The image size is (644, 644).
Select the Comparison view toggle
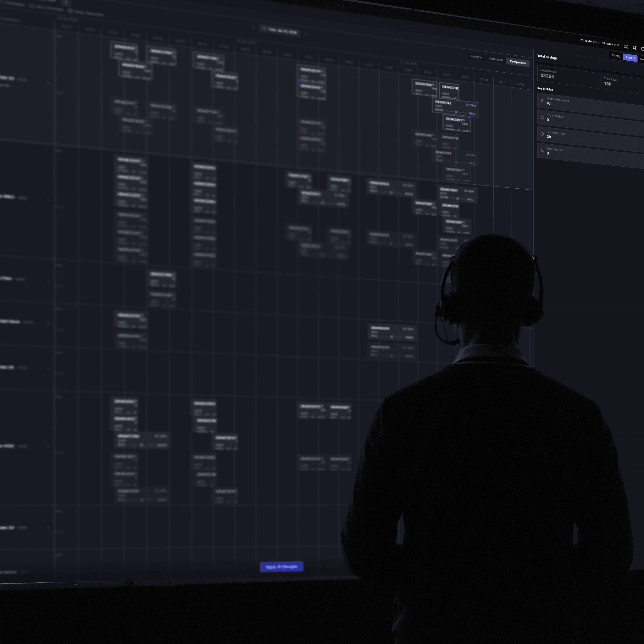coord(518,62)
